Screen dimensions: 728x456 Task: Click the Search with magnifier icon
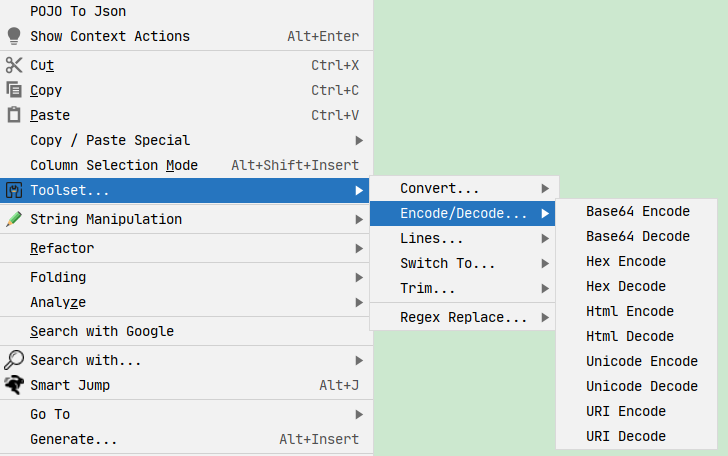pos(14,360)
